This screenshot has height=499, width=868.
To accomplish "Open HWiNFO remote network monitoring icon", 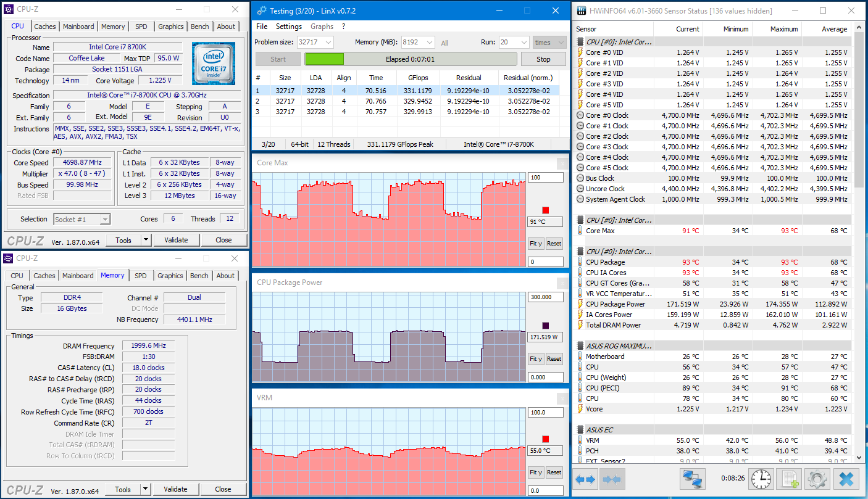I will [693, 479].
